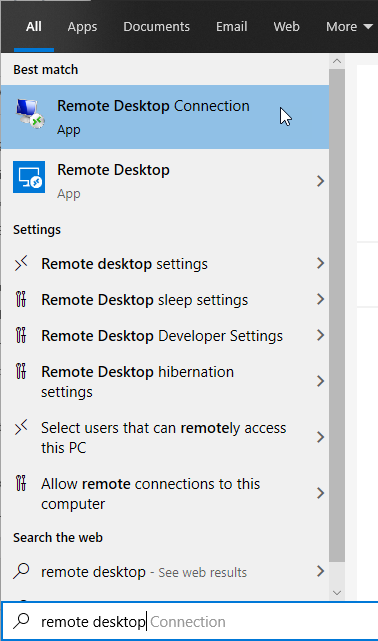This screenshot has width=378, height=641.
Task: Click the Allow remote connections icon
Action: coord(21,483)
